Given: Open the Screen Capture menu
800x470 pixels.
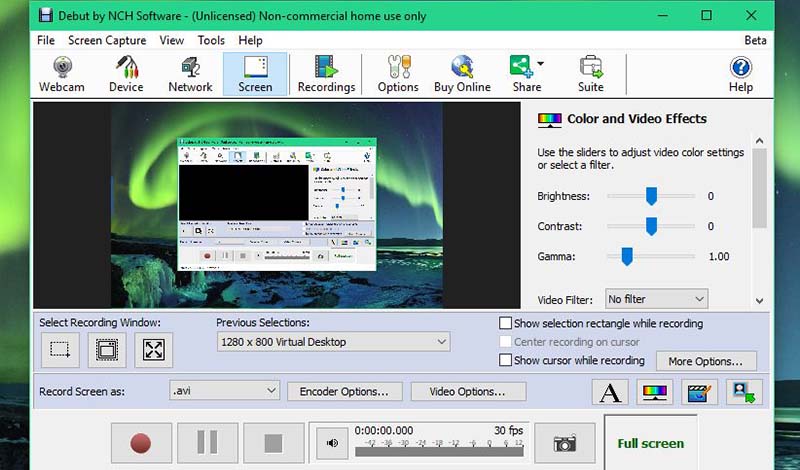Looking at the screenshot, I should [107, 40].
